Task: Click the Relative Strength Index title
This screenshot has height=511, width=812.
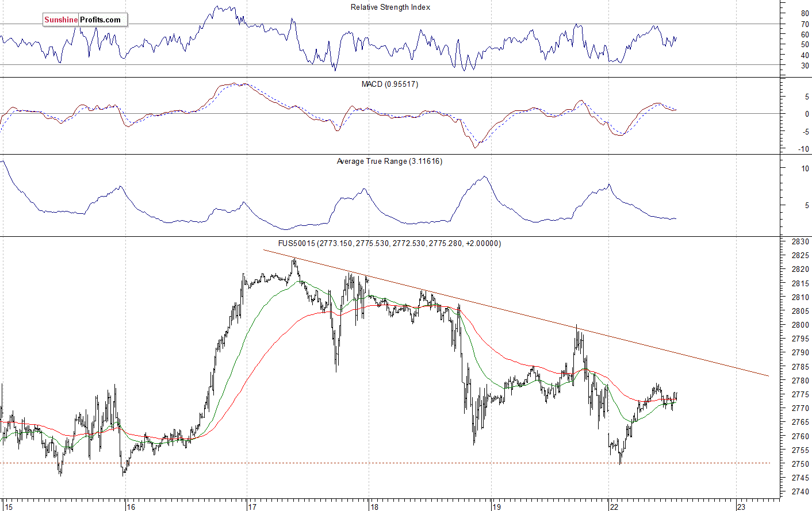Action: [x=390, y=7]
